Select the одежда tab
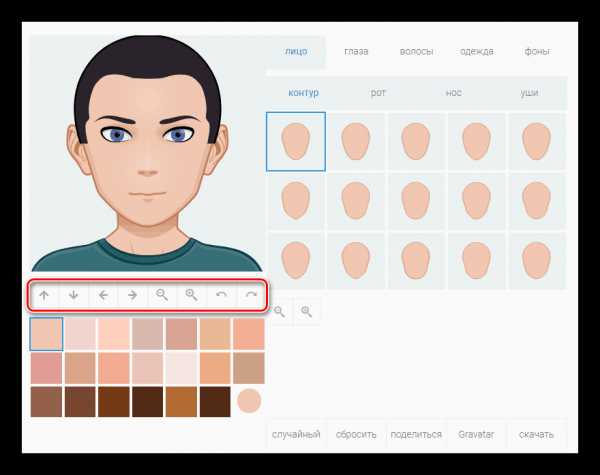 (476, 51)
